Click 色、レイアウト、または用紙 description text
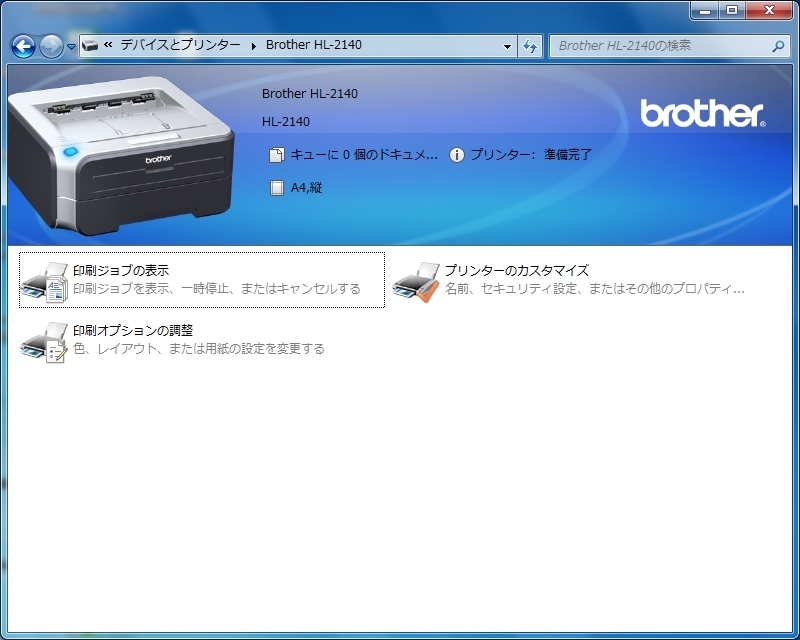The width and height of the screenshot is (800, 640). point(198,349)
